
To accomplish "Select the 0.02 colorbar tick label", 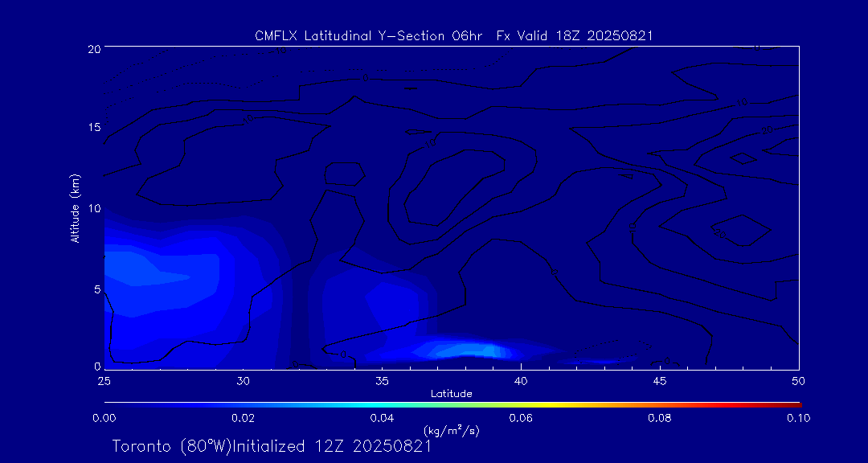I will click(243, 418).
